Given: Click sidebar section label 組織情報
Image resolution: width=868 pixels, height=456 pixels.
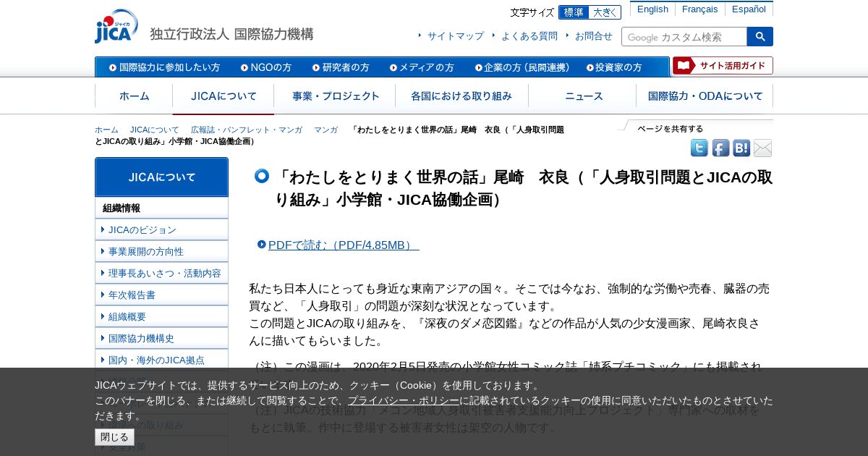Looking at the screenshot, I should tap(122, 208).
